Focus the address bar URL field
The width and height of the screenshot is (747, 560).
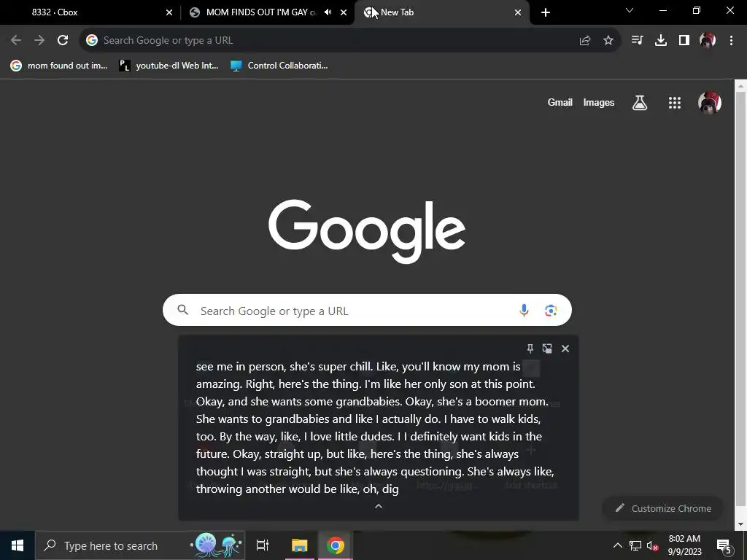tap(333, 41)
